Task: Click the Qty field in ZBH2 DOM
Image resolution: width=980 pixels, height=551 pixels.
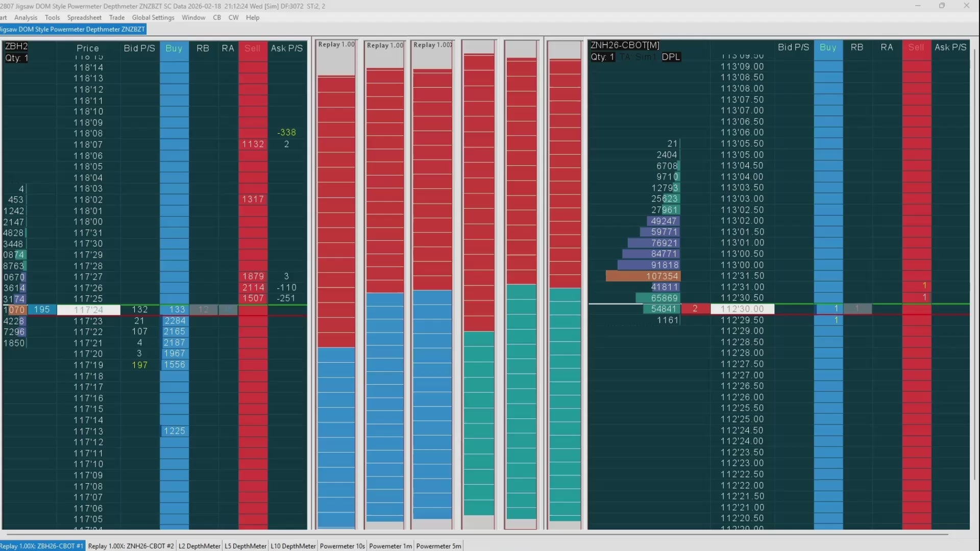Action: tap(17, 58)
